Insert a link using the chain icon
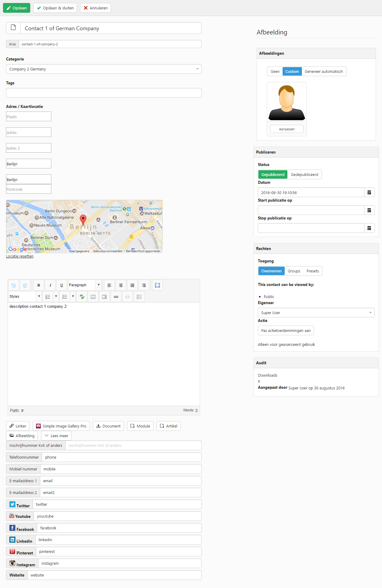Viewport: 382px width, 588px height. click(x=116, y=297)
